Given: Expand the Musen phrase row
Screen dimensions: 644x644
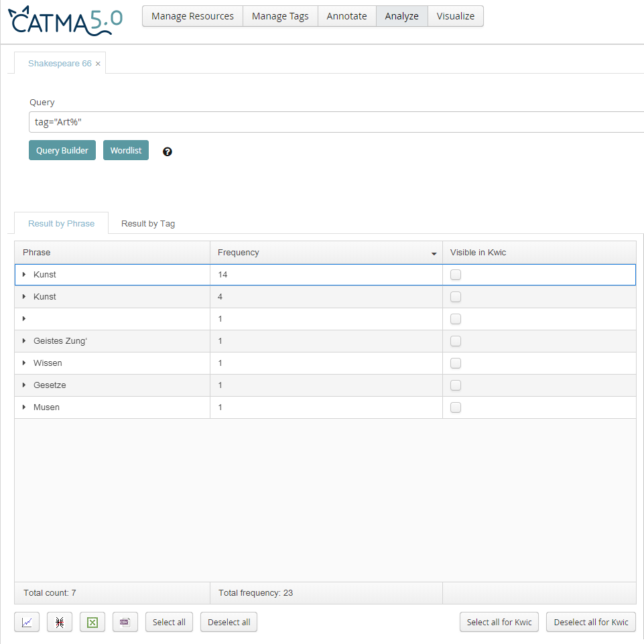Looking at the screenshot, I should pos(25,407).
